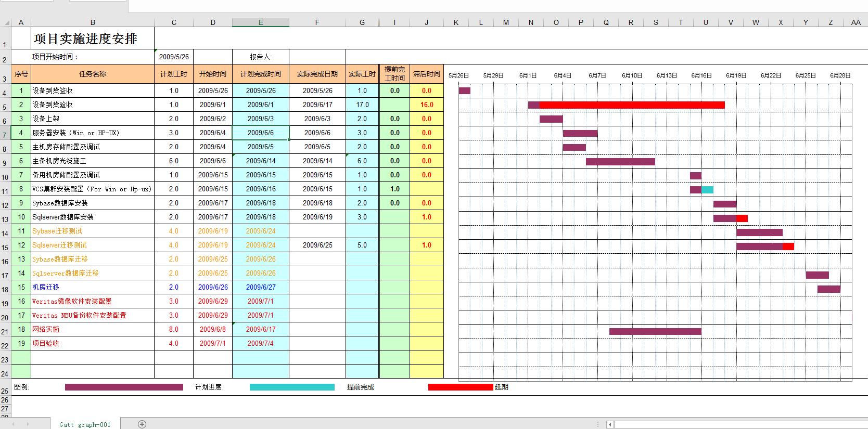Select column E header
The image size is (868, 429).
(261, 22)
